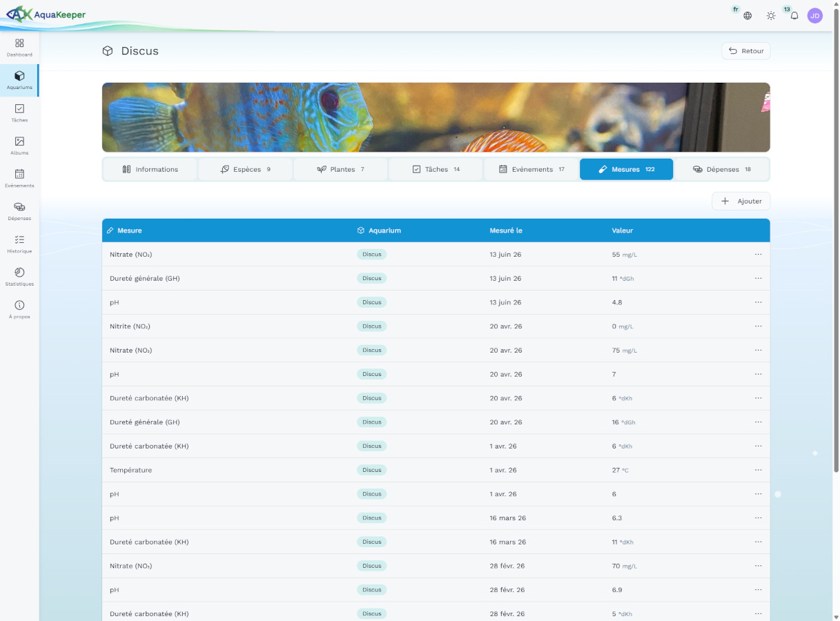The image size is (840, 621).
Task: Open Statistiques in the sidebar
Action: (x=19, y=277)
